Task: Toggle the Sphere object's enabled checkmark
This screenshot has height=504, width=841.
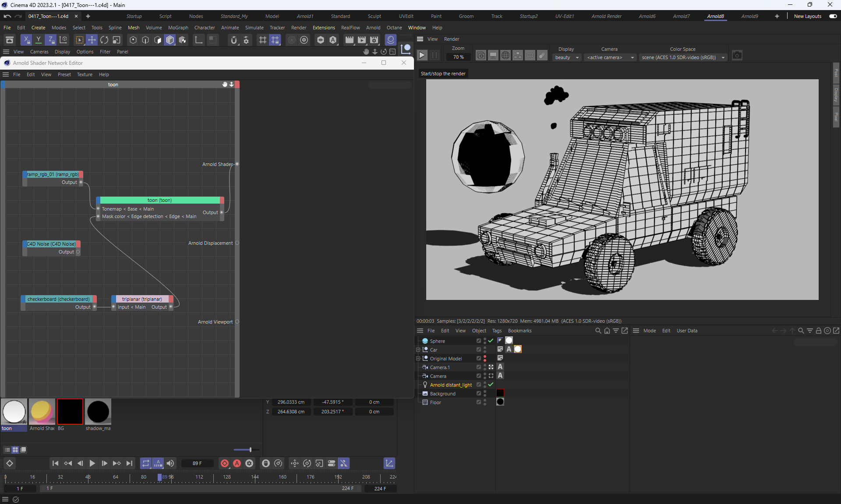Action: (491, 341)
